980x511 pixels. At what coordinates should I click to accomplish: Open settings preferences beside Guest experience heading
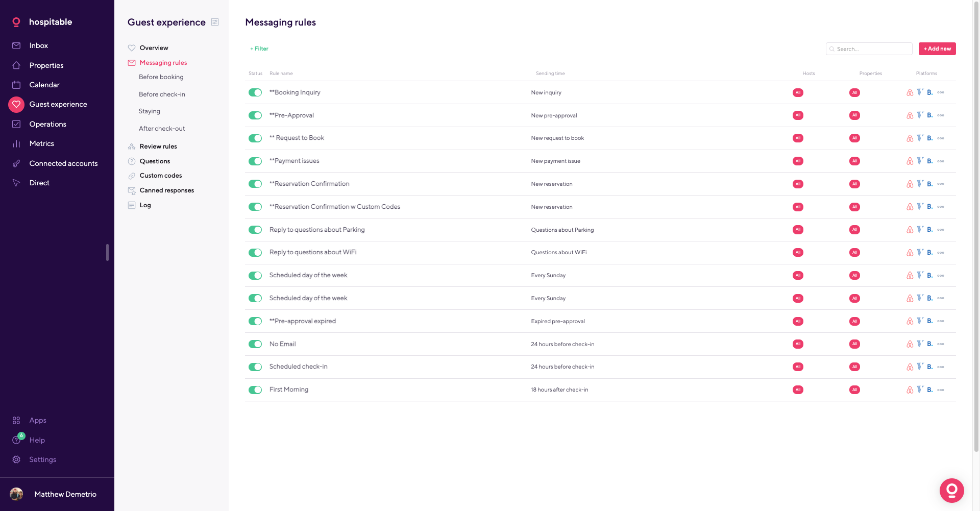click(x=215, y=22)
